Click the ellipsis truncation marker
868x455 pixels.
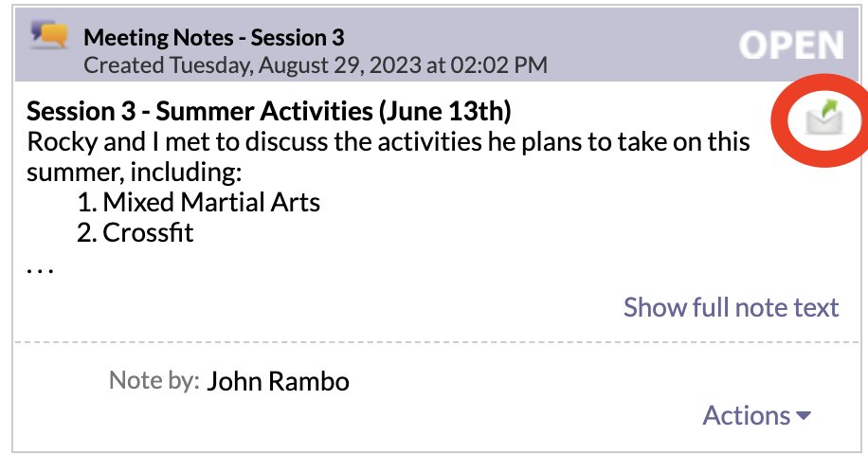[40, 269]
